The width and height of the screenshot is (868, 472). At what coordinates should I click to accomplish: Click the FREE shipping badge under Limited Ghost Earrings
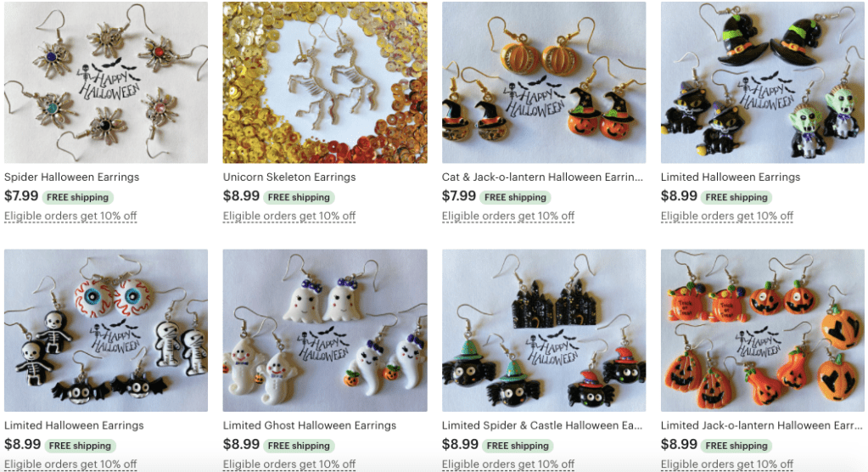[299, 446]
